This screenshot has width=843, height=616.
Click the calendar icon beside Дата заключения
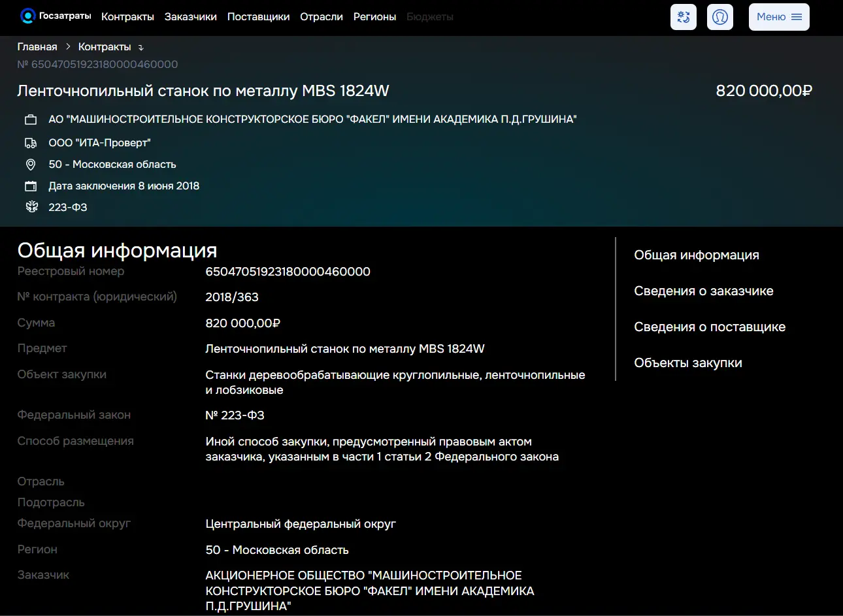[x=31, y=186]
